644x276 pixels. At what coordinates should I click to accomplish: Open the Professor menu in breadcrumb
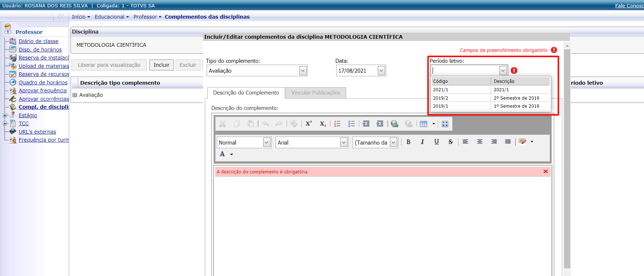[147, 17]
